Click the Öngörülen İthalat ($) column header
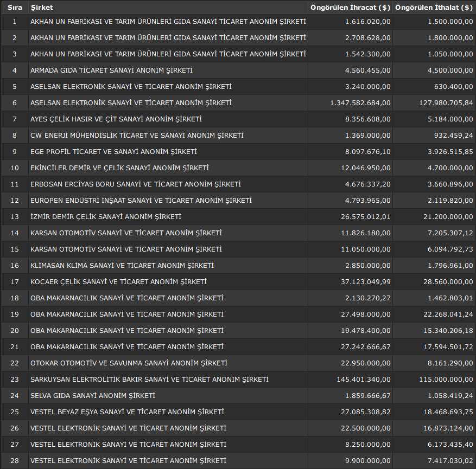The image size is (476, 469). 434,8
